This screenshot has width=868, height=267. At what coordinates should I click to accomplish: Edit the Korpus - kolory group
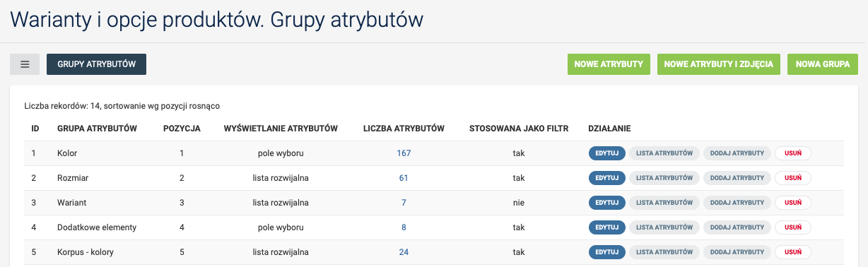pyautogui.click(x=607, y=252)
